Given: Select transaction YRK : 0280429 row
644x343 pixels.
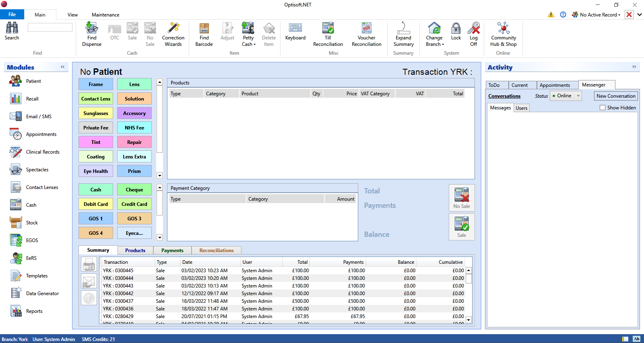Looking at the screenshot, I should (283, 316).
